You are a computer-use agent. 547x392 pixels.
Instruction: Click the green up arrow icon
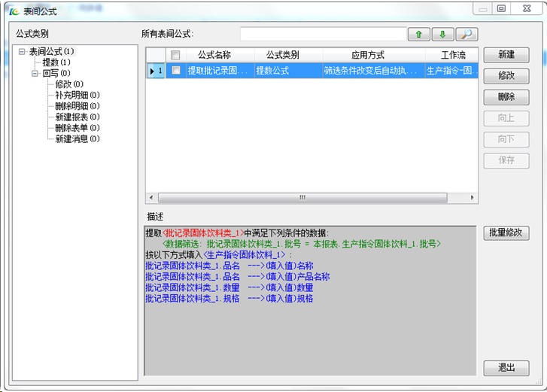pos(418,35)
